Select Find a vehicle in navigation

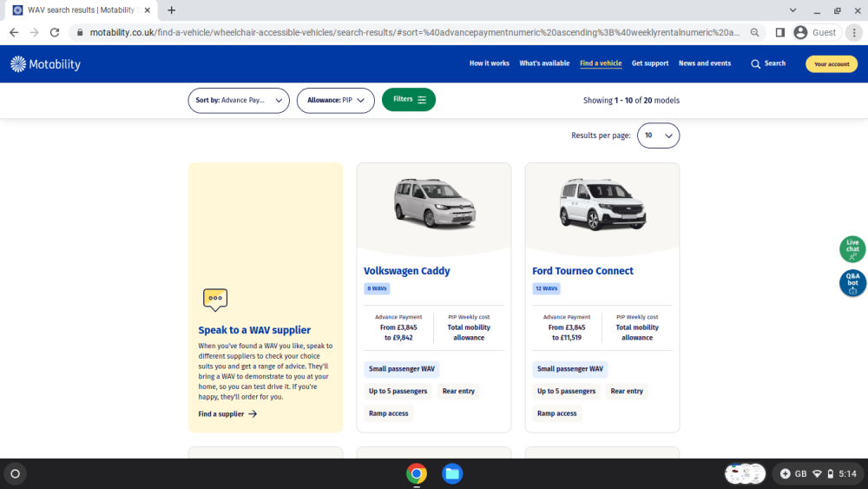[601, 63]
